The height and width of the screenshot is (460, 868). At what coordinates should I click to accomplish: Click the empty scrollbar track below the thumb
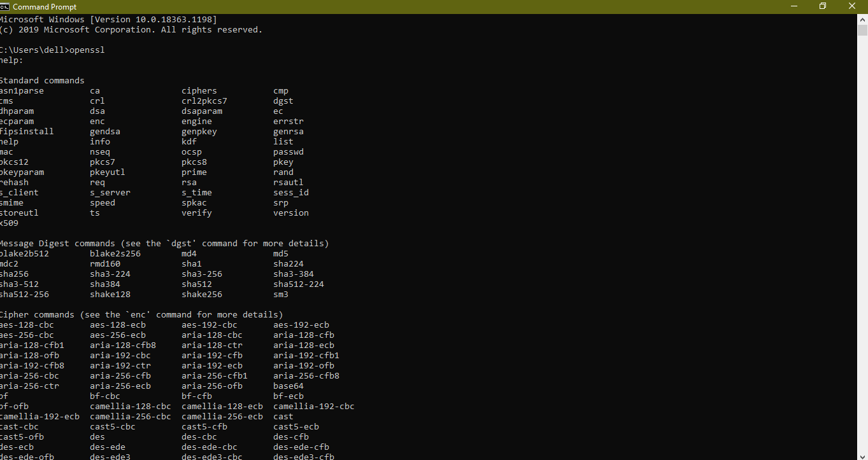862,254
